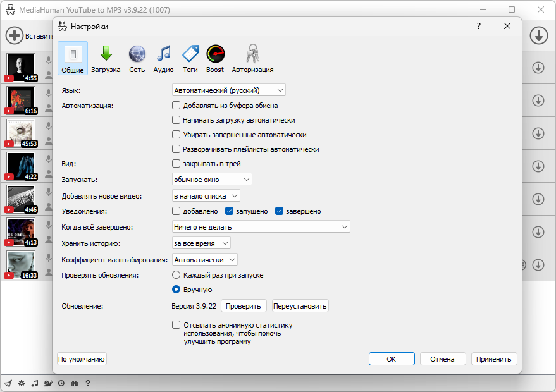Select the 16:33 video thumbnail
The image size is (556, 392).
pyautogui.click(x=21, y=265)
